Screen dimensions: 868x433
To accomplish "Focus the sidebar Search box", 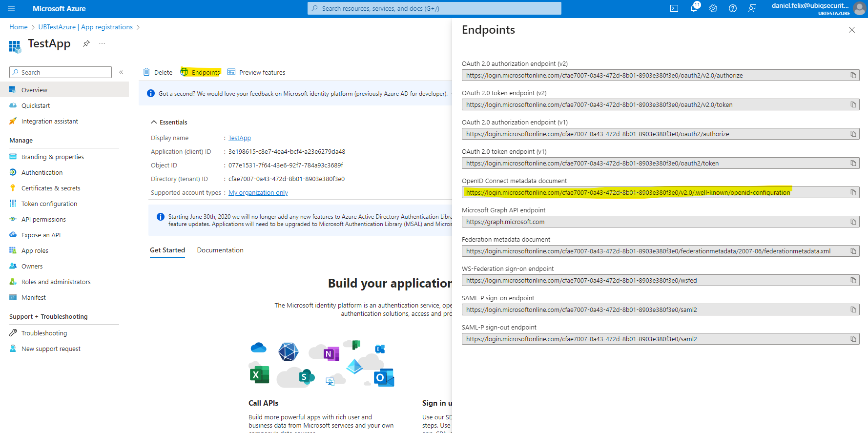I will click(61, 72).
